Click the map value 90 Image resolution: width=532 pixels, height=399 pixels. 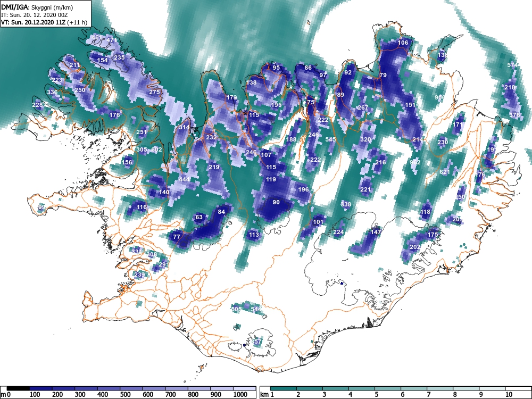click(x=276, y=202)
